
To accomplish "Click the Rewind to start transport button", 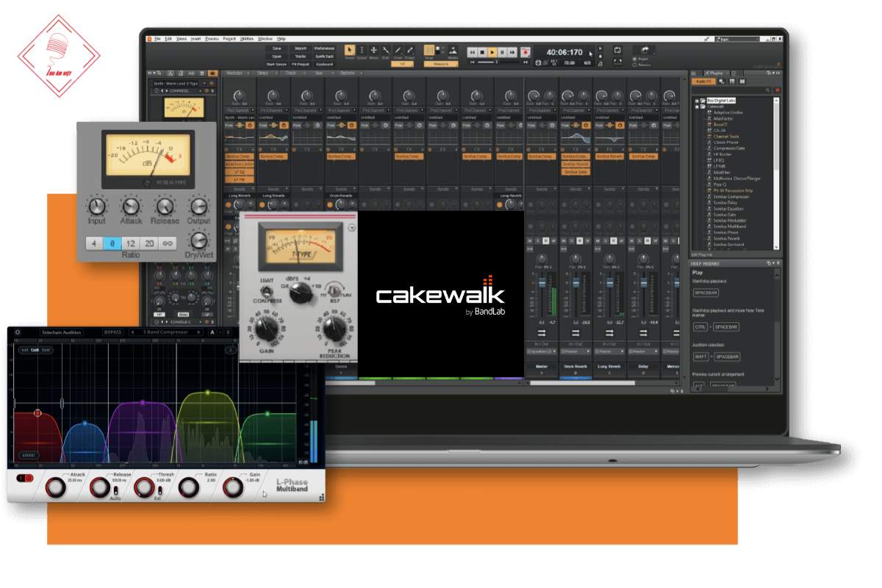I will tap(473, 52).
